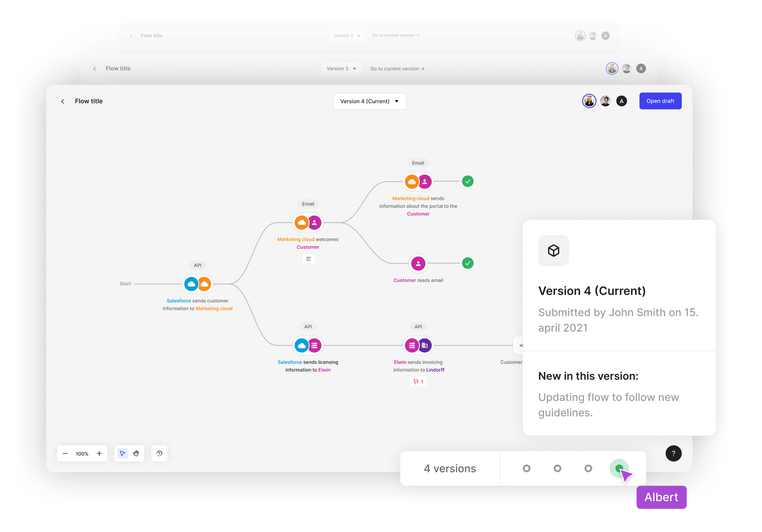The width and height of the screenshot is (762, 532).
Task: Open the Version 4 (Current) dropdown
Action: 369,101
